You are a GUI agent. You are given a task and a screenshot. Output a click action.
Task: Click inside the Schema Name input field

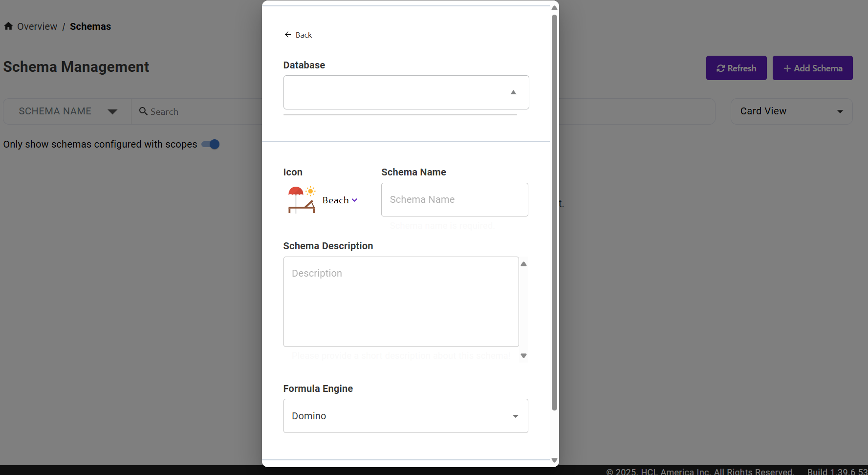pos(454,199)
